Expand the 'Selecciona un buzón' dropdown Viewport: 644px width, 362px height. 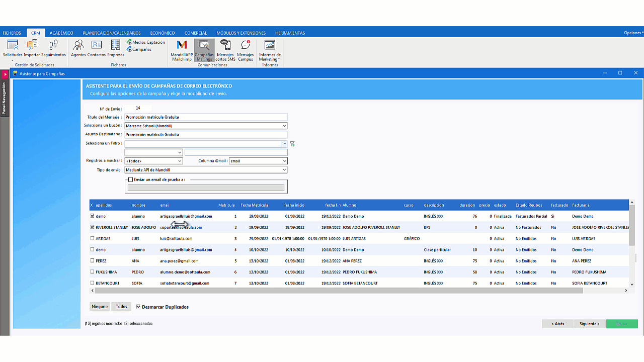[x=284, y=126]
